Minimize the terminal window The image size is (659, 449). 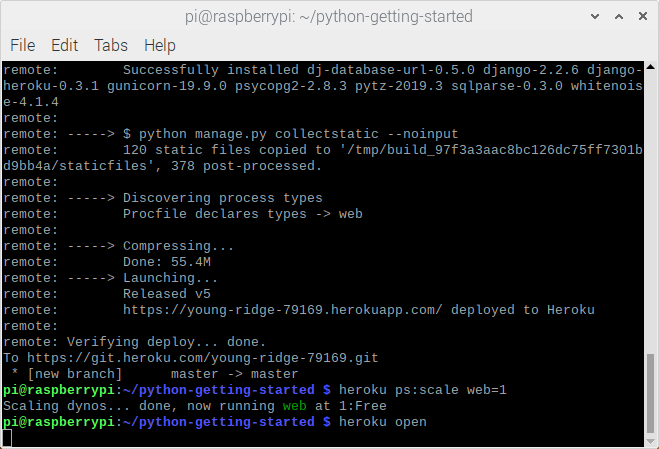click(595, 16)
